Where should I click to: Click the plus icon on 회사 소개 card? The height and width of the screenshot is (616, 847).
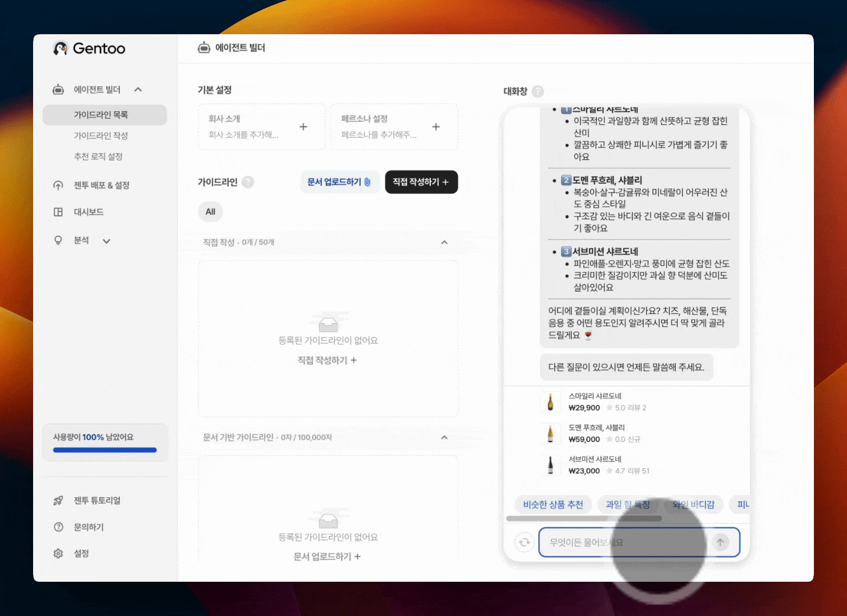click(x=303, y=127)
